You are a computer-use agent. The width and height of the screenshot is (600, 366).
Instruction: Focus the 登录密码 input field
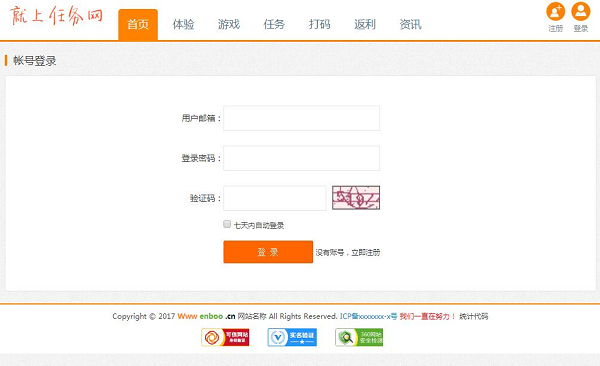click(302, 158)
